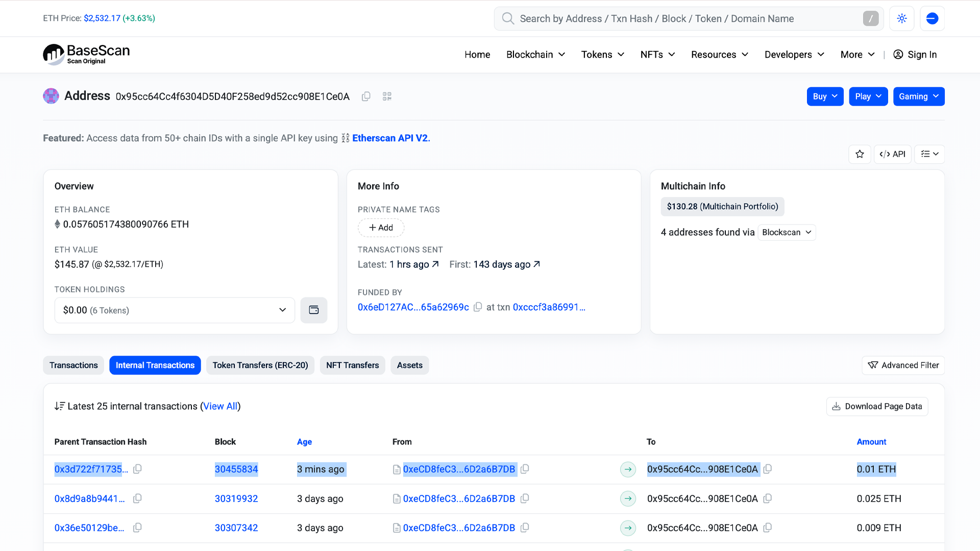Toggle the light/dark theme sun icon
The image size is (980, 551).
coord(902,18)
